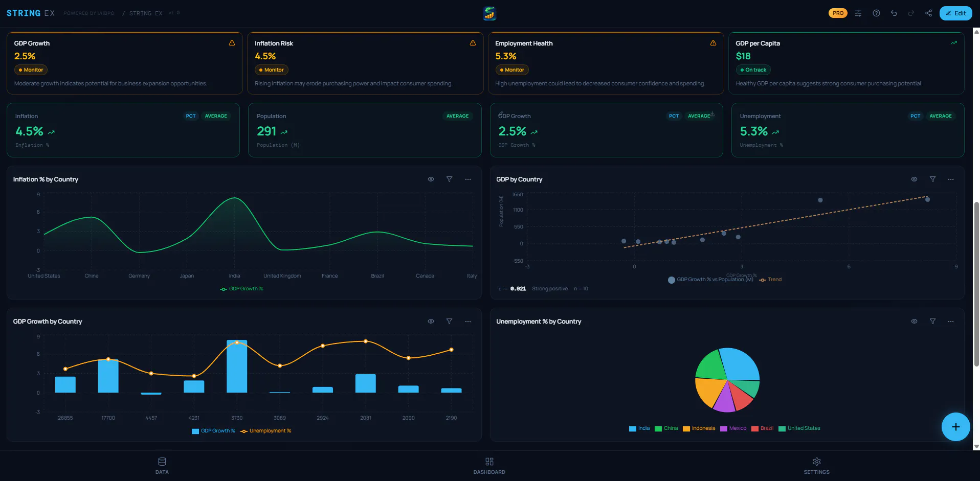
Task: Open the dashboard settings sliders icon
Action: click(x=858, y=13)
